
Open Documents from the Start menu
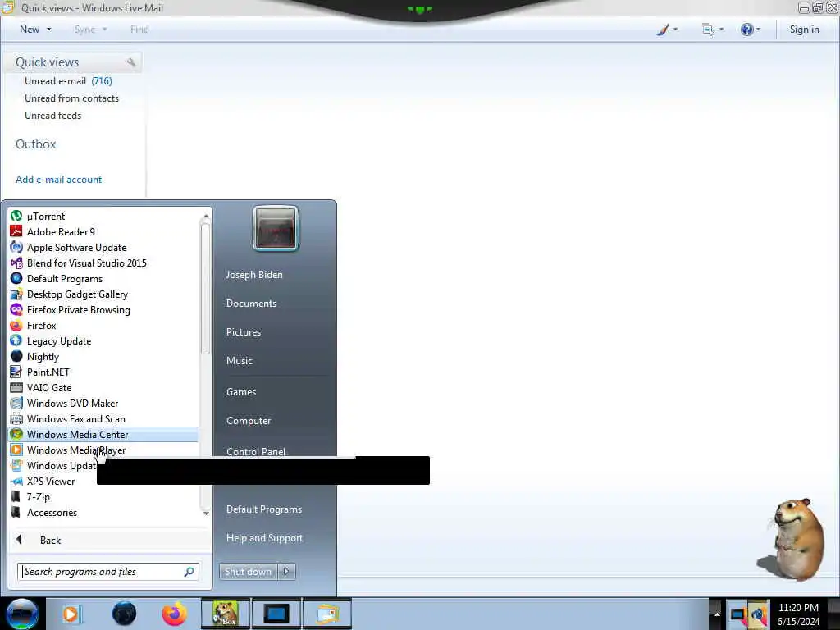(251, 304)
